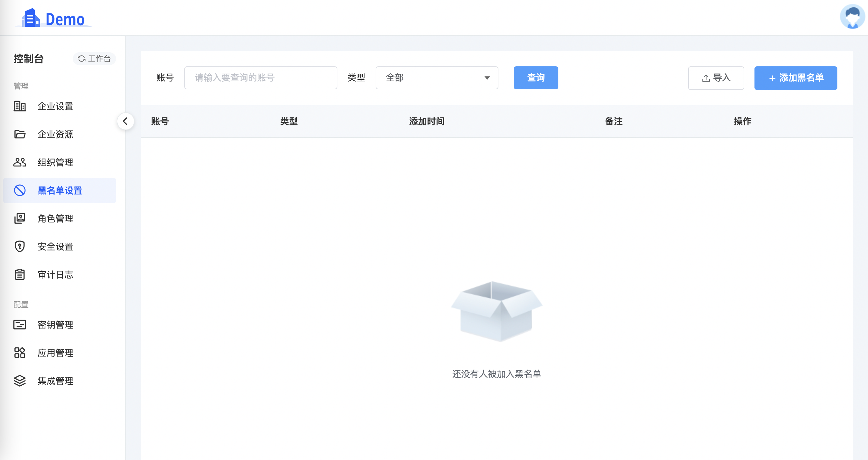Open 密钥管理 page

[60, 324]
